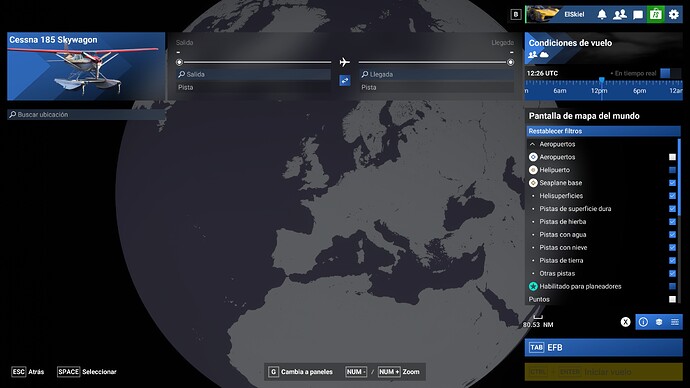Screen dimensions: 690x388
Task: Open the friends and multiplayer icon
Action: pos(620,15)
